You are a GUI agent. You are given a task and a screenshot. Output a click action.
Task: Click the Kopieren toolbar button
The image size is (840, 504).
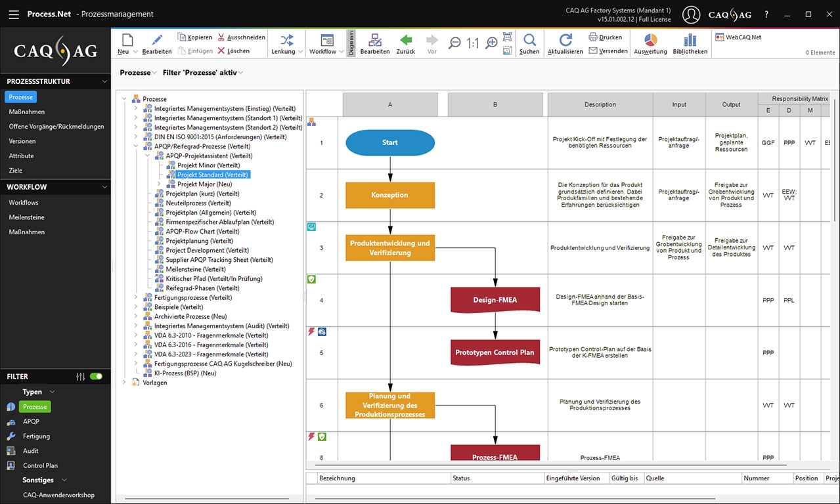(x=194, y=37)
